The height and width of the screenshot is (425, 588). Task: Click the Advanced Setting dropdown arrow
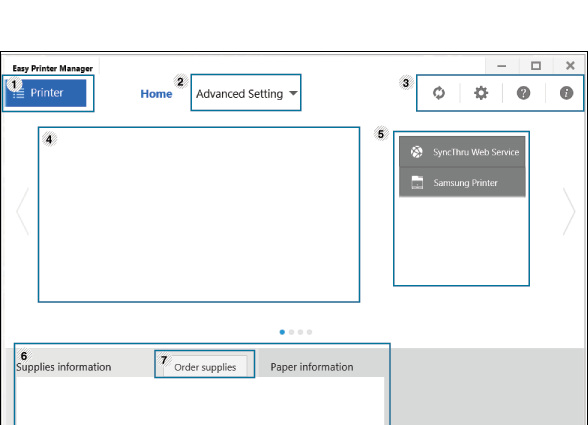[293, 93]
